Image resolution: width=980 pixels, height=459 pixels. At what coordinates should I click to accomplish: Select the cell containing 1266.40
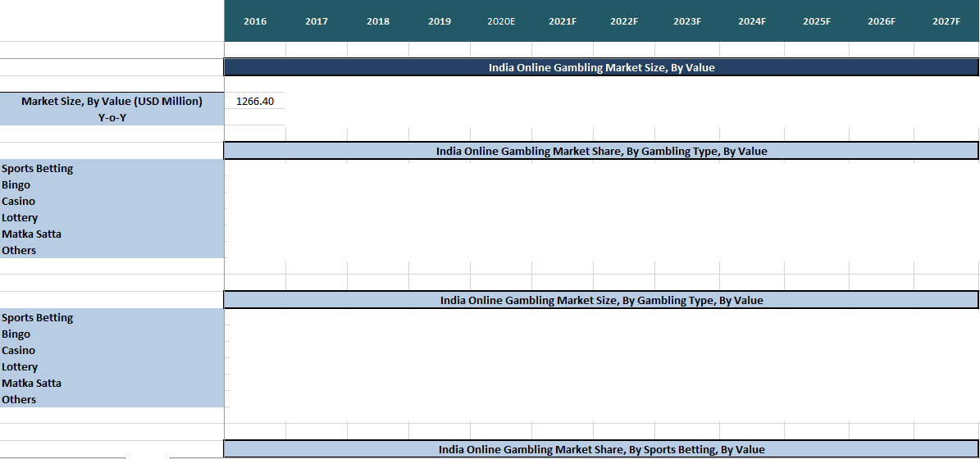(255, 102)
